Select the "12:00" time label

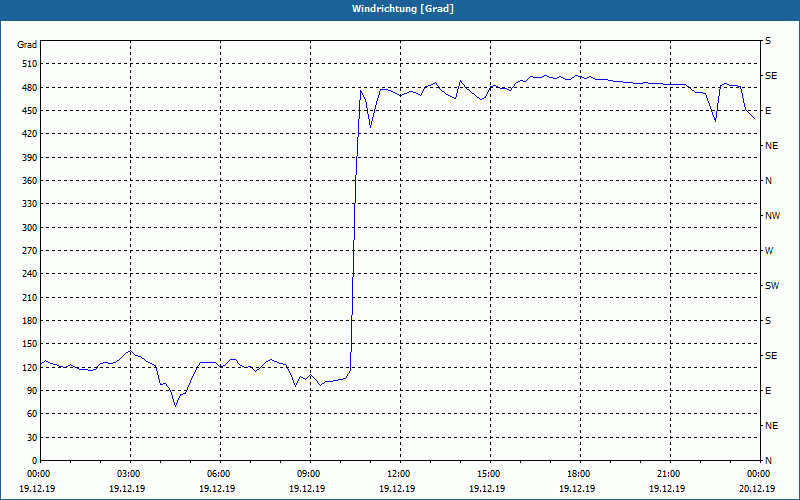[x=400, y=474]
